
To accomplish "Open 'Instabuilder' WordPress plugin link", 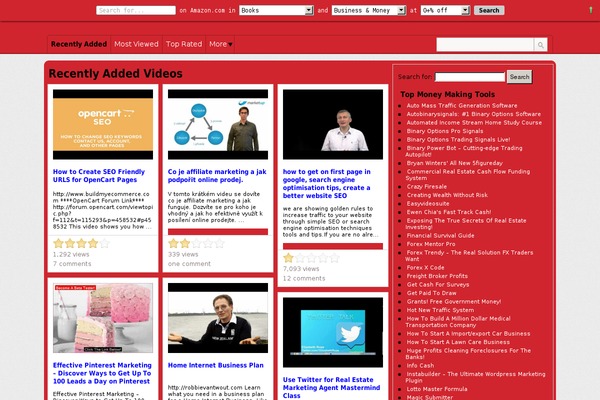I will 475,377.
